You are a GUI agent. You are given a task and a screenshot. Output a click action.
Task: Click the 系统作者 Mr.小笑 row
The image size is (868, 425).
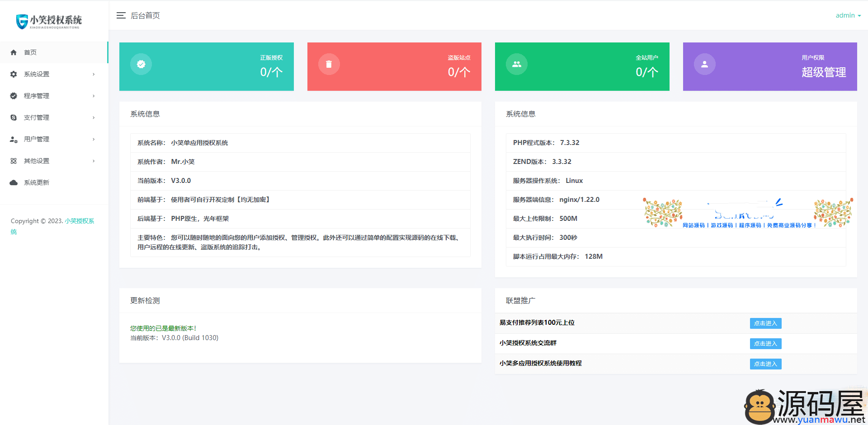pyautogui.click(x=300, y=162)
